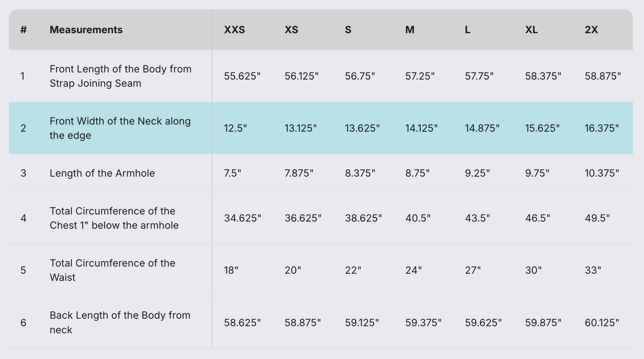Viewport: 644px width, 359px height.
Task: Click Back Length of the Body row label
Action: tap(120, 322)
